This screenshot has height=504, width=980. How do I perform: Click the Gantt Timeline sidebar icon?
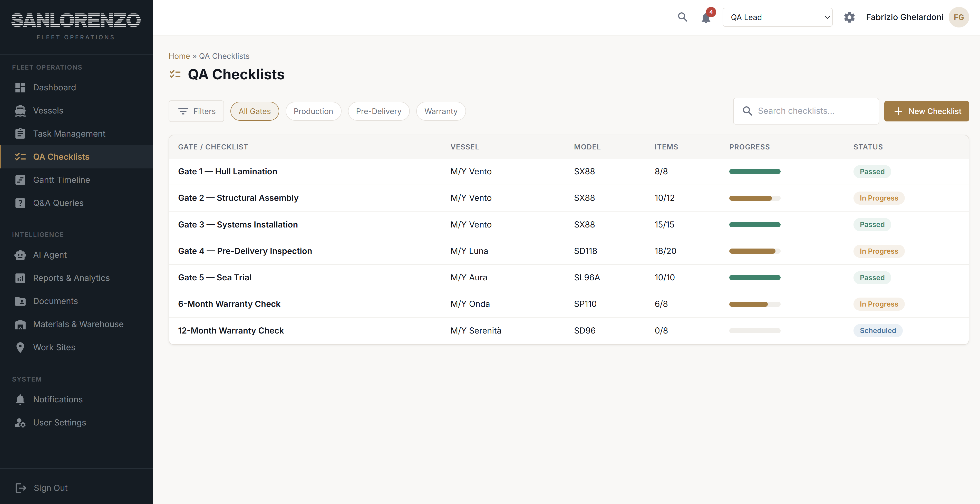20,180
